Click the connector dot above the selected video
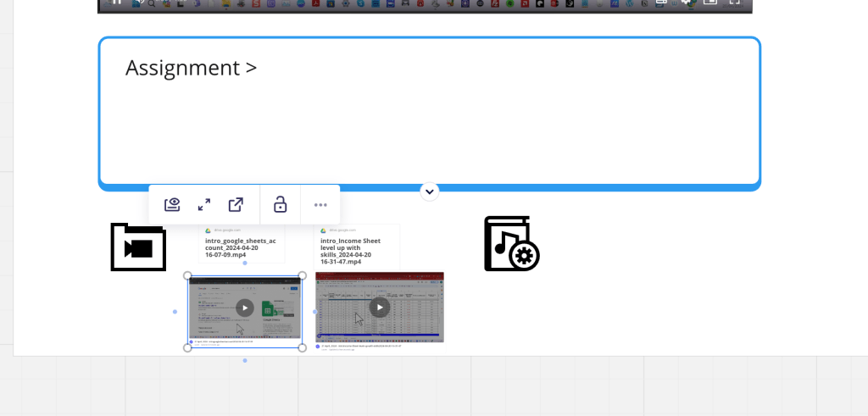The image size is (868, 416). (x=245, y=263)
